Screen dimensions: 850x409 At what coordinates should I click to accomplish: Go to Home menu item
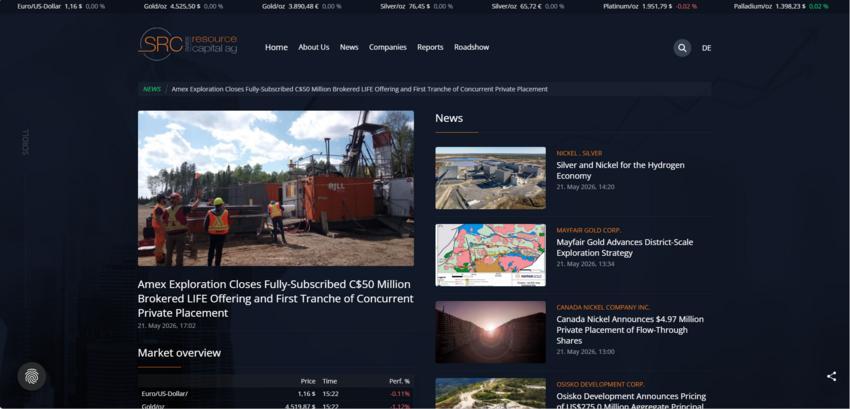[x=276, y=47]
